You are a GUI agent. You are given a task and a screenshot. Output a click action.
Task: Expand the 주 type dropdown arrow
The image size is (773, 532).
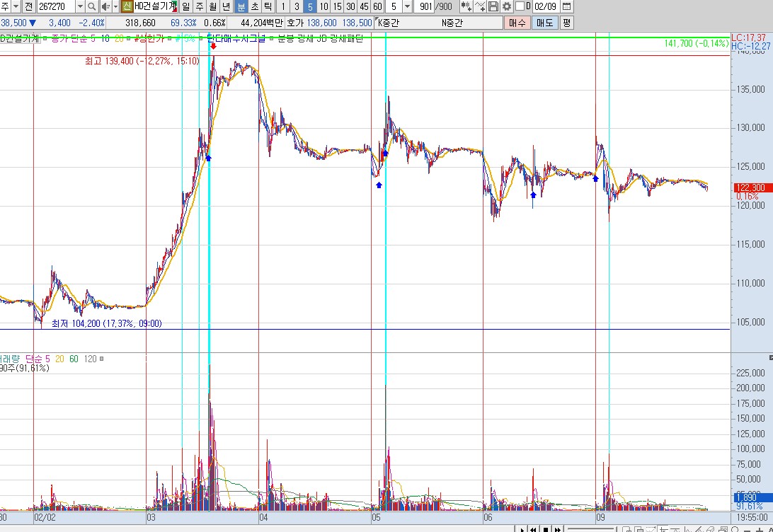coord(16,6)
